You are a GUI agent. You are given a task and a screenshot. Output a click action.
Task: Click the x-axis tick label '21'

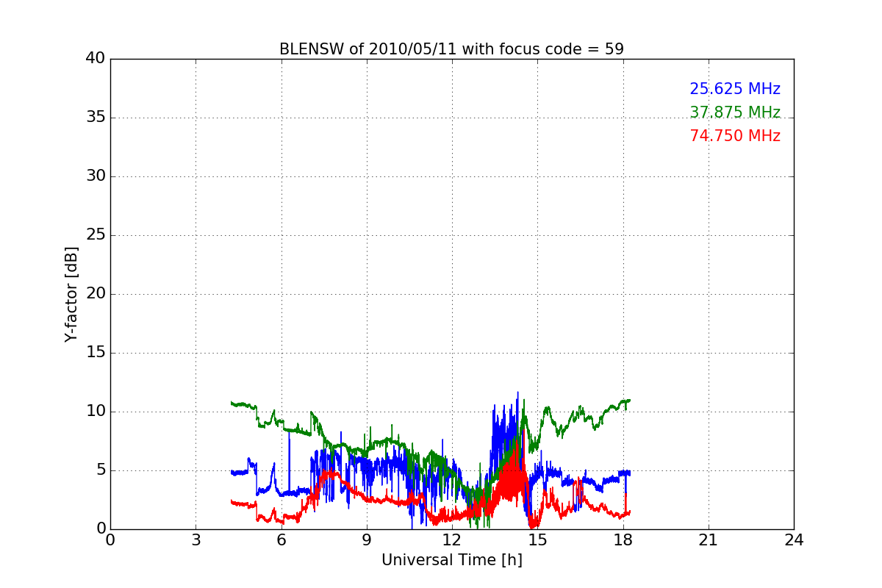pyautogui.click(x=709, y=539)
